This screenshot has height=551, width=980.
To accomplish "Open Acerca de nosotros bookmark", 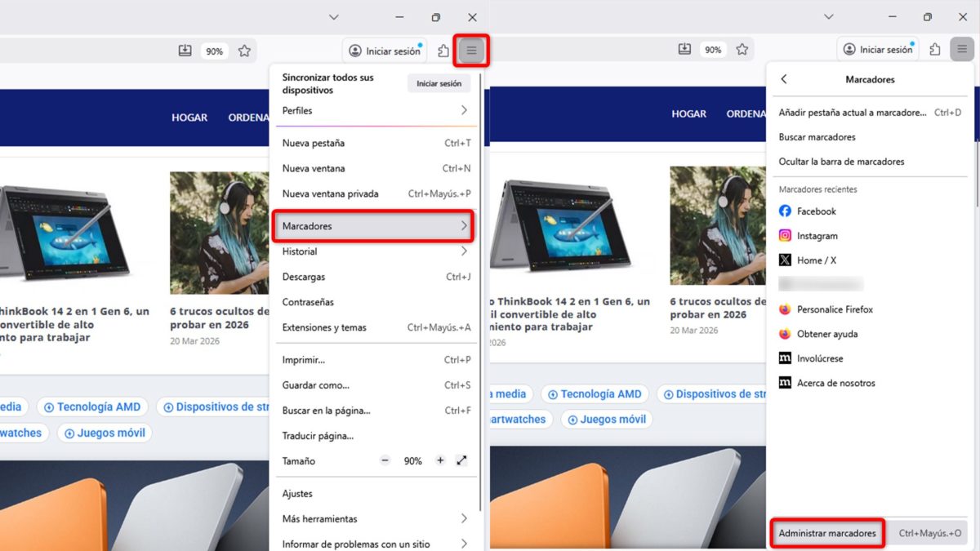I will (x=870, y=383).
